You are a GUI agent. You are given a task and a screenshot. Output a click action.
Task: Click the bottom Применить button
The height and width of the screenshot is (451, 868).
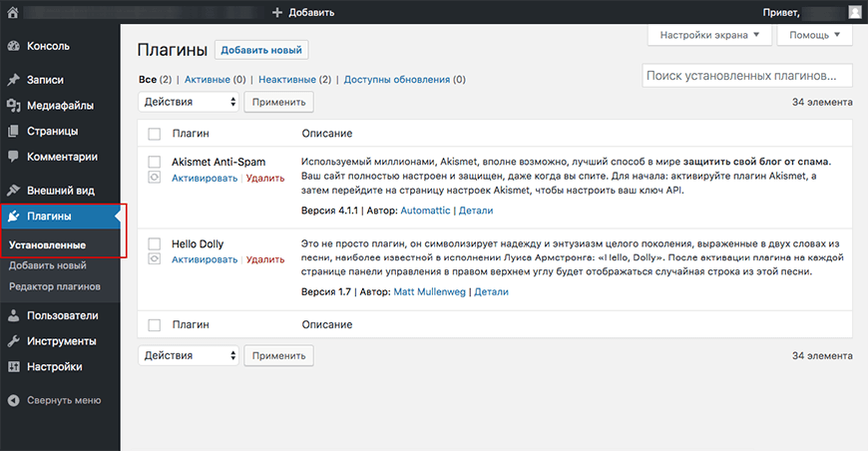point(279,356)
